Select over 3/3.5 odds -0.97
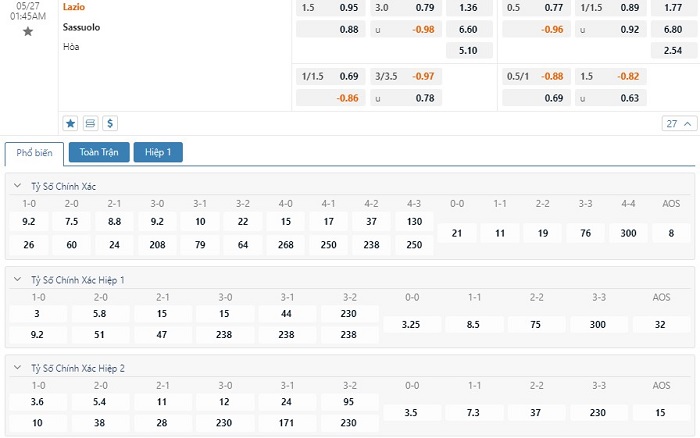Image resolution: width=700 pixels, height=438 pixels. coord(406,76)
